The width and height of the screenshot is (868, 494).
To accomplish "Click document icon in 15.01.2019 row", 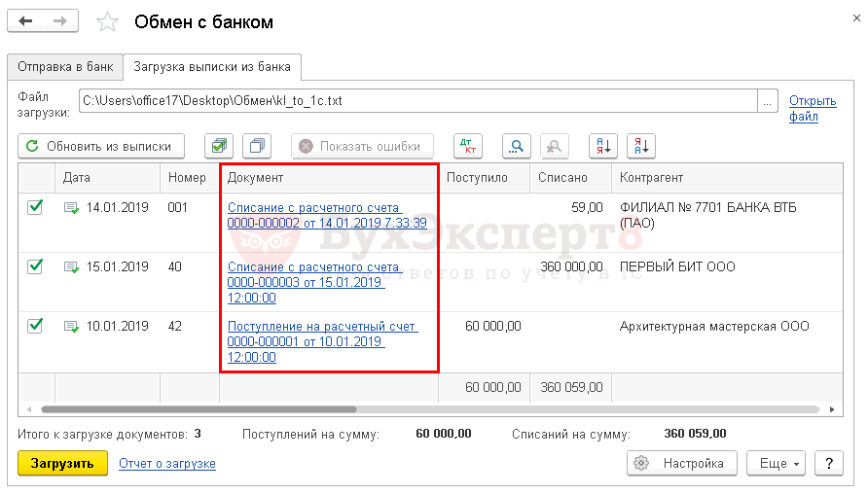I will pos(71,267).
